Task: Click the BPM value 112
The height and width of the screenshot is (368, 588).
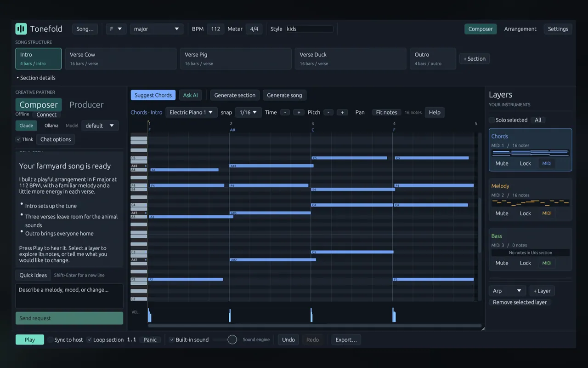Action: pos(215,29)
